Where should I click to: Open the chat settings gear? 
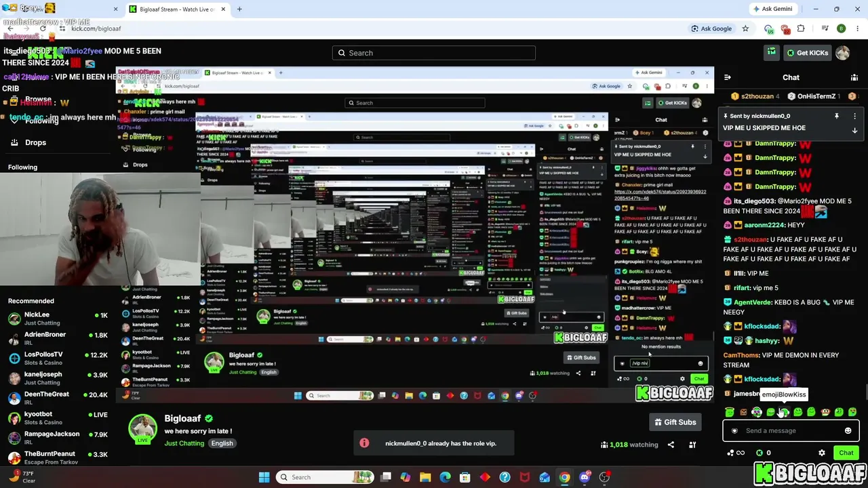click(x=822, y=453)
